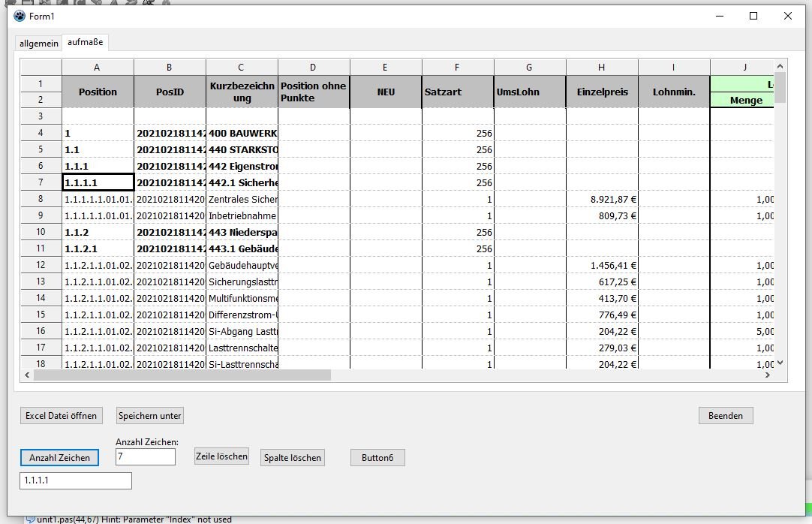Switch to the allgemein tab

click(39, 43)
